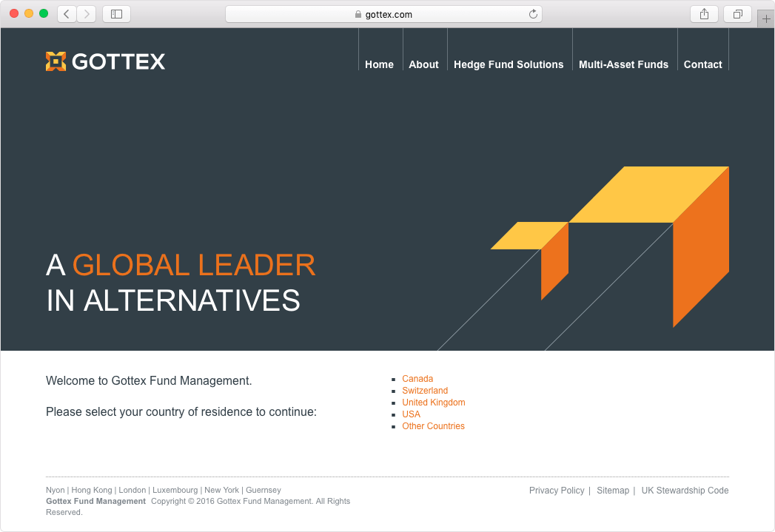Open a new tab with plus button
Screen dimensions: 775x532
pyautogui.click(x=765, y=18)
